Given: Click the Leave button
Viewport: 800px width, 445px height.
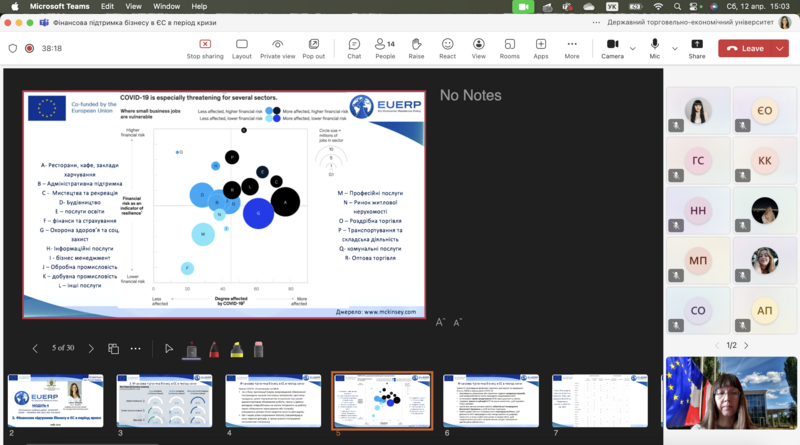Looking at the screenshot, I should pos(745,48).
